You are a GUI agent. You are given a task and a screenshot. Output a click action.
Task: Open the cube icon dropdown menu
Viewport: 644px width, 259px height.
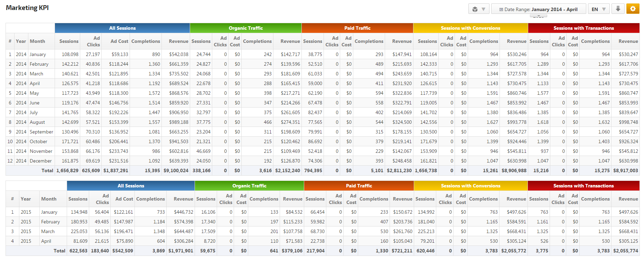[478, 9]
